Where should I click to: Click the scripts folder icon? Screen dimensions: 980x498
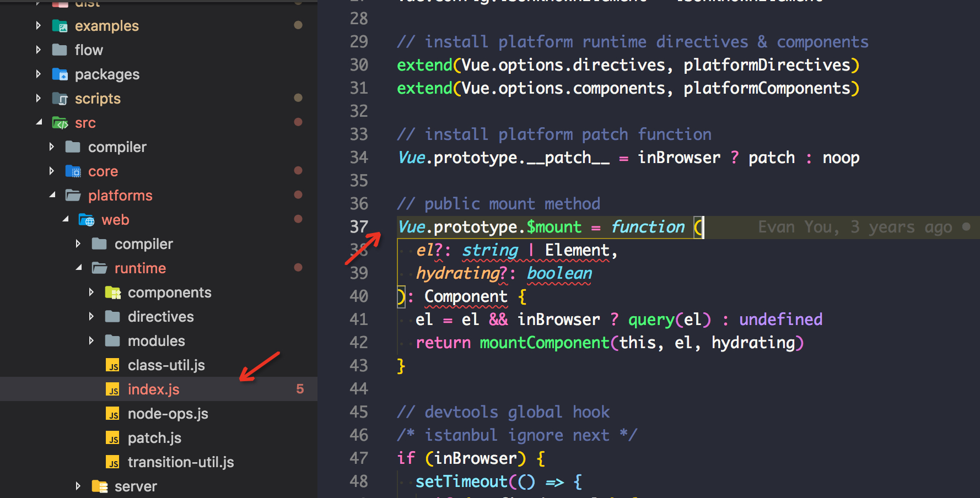[x=60, y=98]
